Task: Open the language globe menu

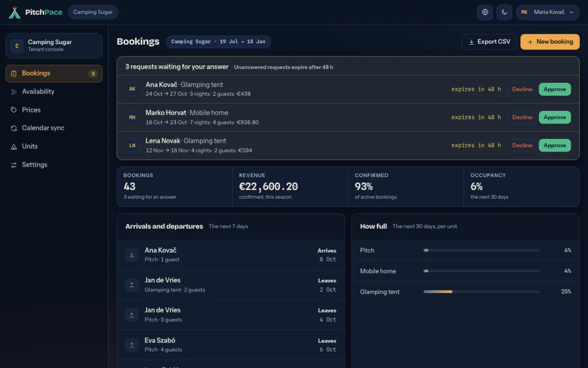Action: pos(485,12)
